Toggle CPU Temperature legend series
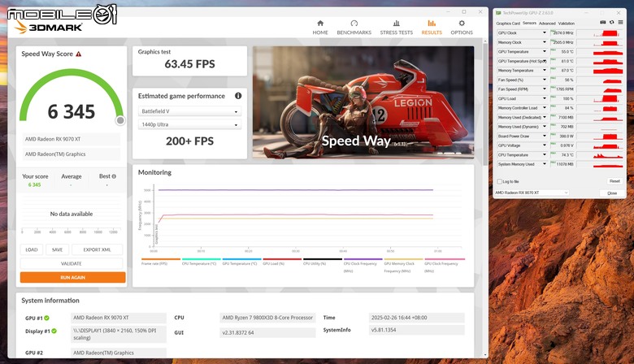 point(201,262)
